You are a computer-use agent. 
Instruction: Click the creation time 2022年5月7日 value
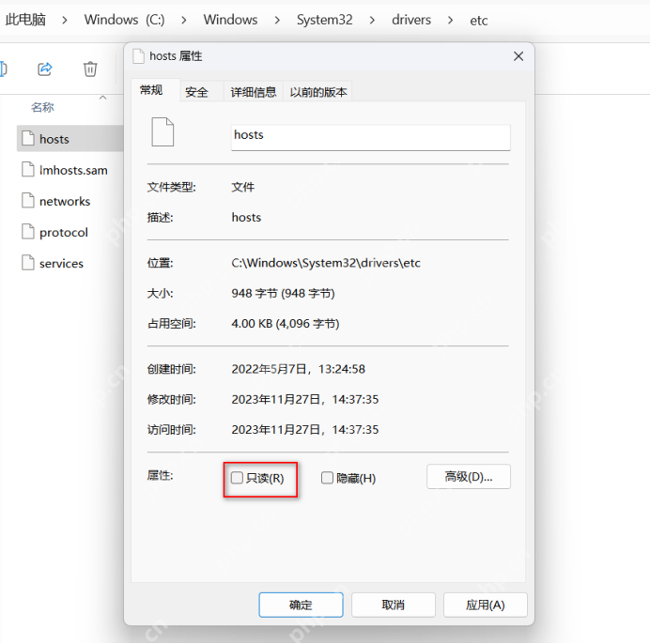[299, 369]
